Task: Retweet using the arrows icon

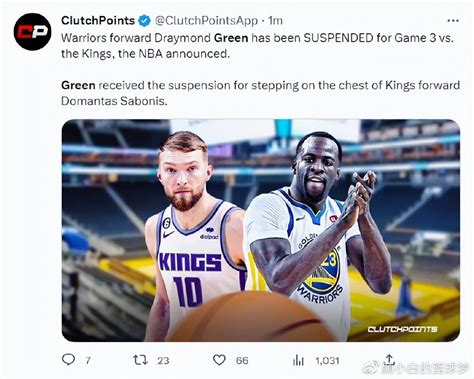Action: point(140,360)
